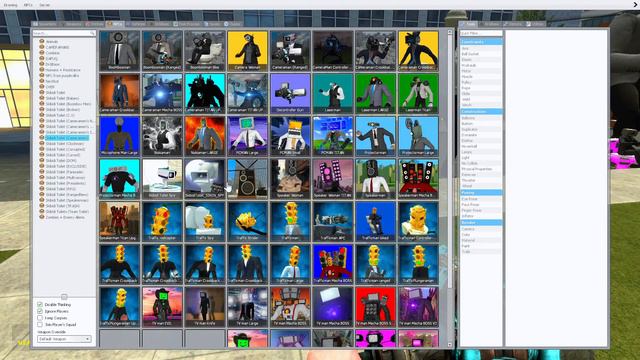Select Humans + Resistance category
Viewport: 640px width, 360px height.
point(63,70)
